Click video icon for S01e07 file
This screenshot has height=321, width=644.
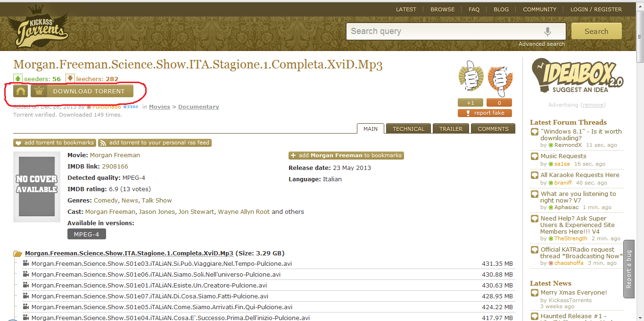pos(26,296)
